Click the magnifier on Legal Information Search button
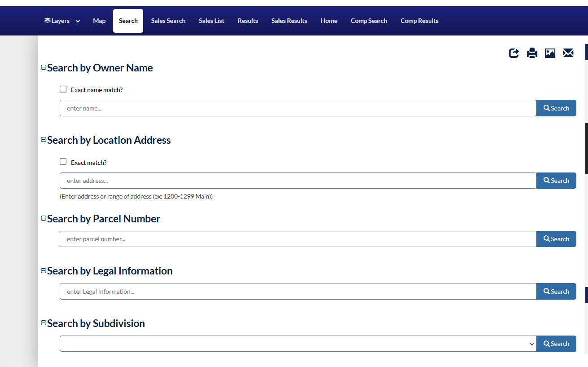The image size is (588, 367). point(546,291)
